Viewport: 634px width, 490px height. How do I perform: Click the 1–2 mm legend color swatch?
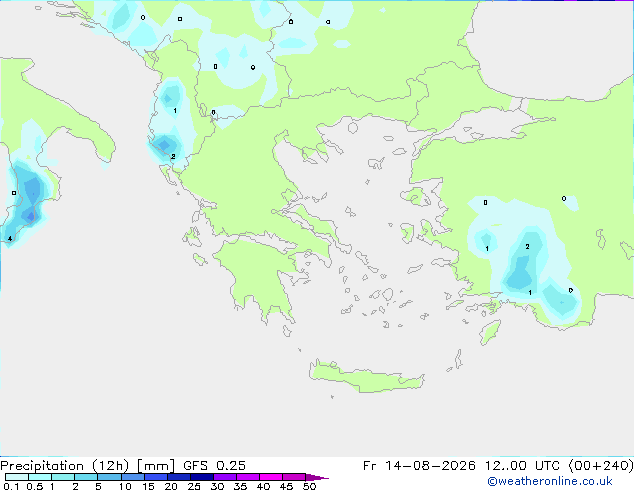[x=63, y=477]
